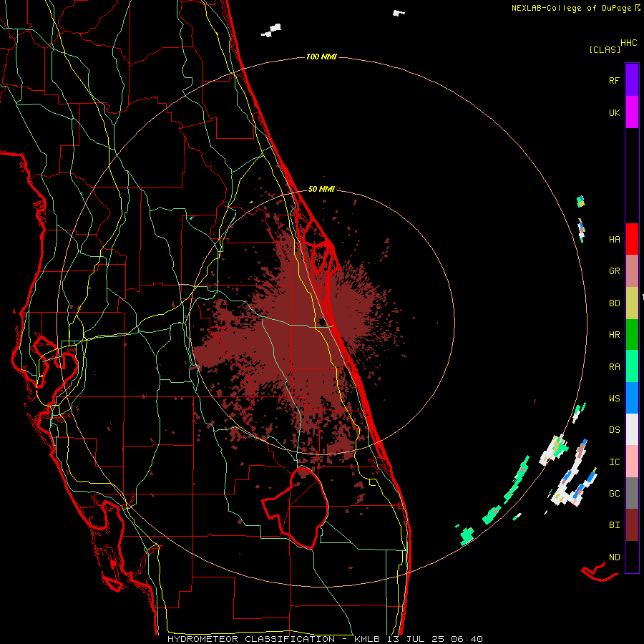Click the ND legend label
The image size is (644, 644).
click(x=614, y=557)
